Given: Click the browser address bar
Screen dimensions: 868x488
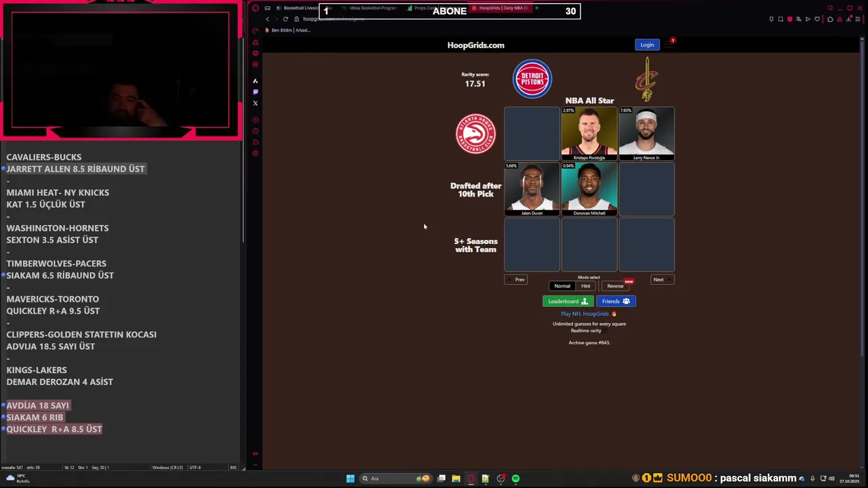Looking at the screenshot, I should pos(529,19).
